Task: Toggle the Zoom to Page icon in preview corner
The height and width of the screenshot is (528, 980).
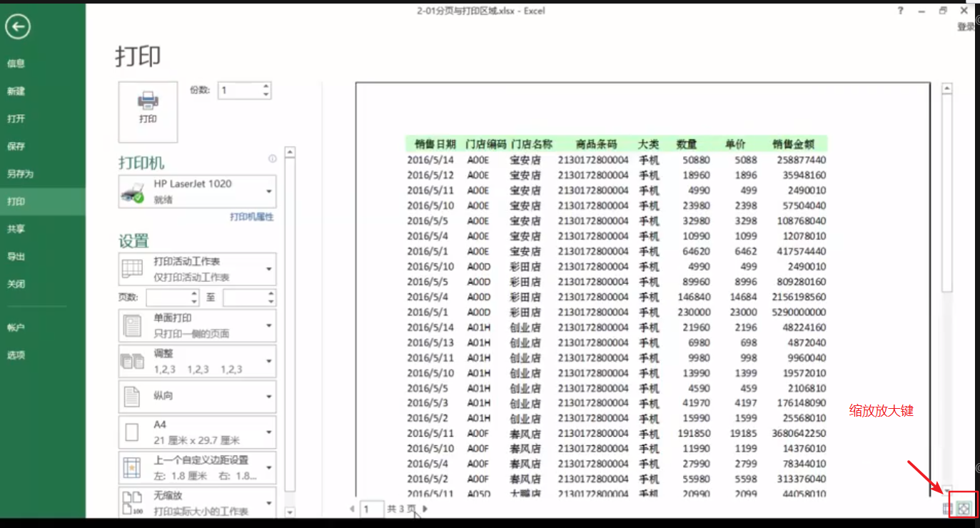Action: coord(964,509)
